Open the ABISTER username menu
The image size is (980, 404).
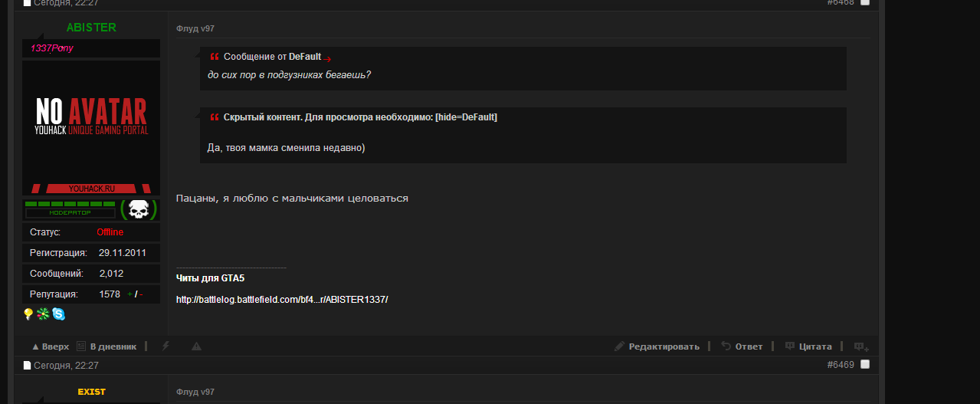91,28
